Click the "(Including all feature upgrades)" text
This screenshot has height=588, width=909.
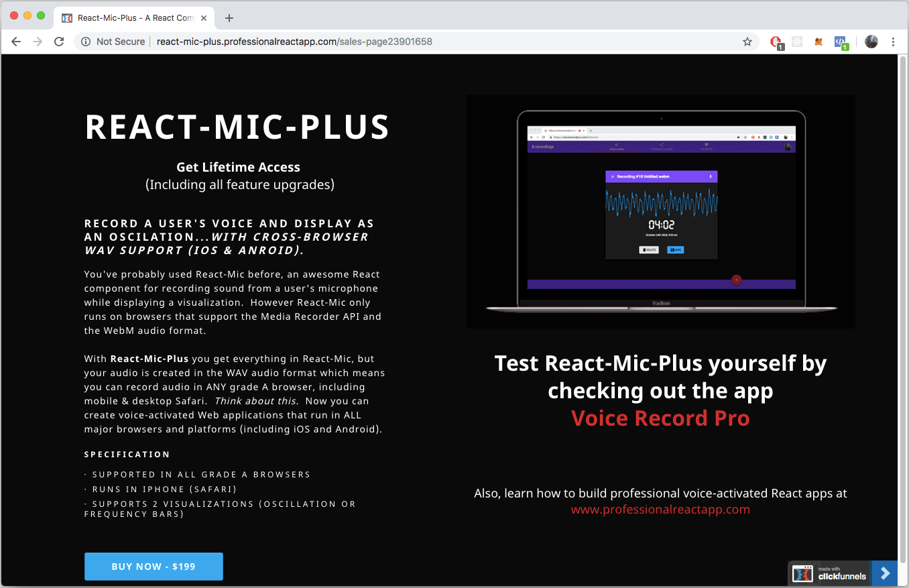point(239,184)
